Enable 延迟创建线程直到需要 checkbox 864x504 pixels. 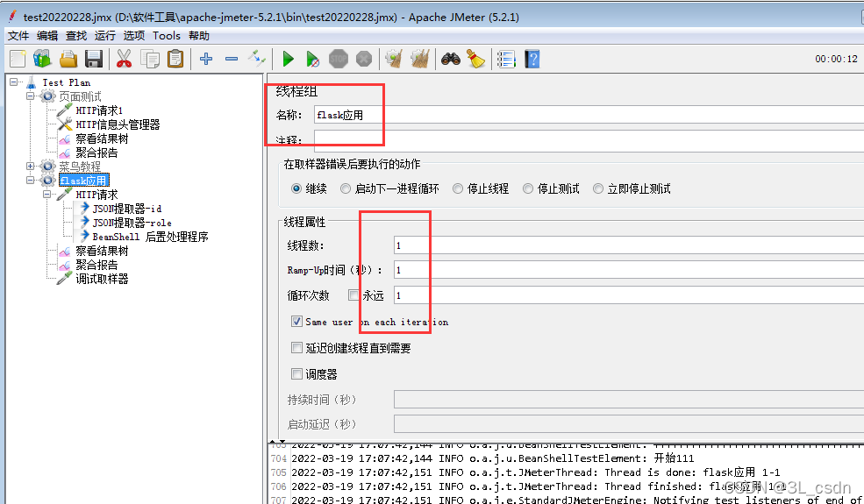pyautogui.click(x=296, y=348)
